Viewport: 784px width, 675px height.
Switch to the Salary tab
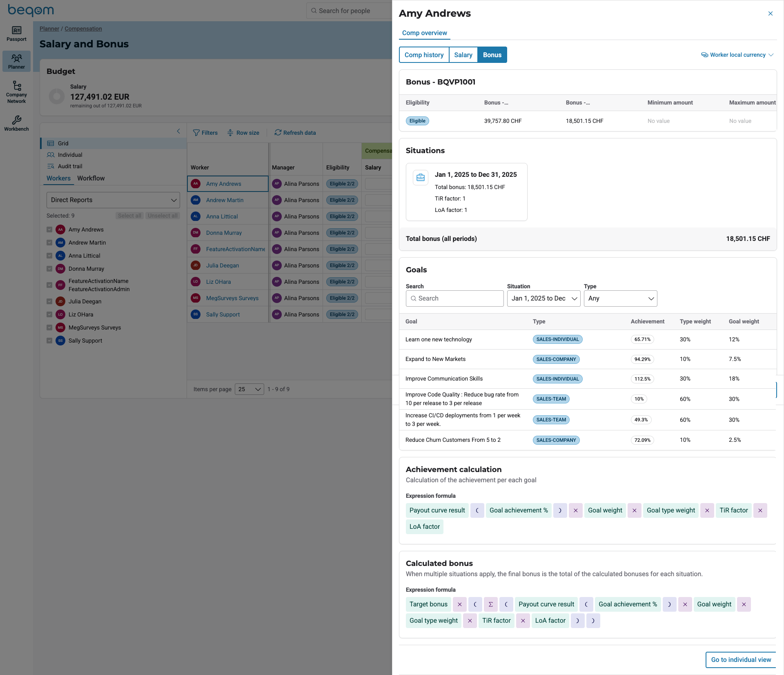(x=463, y=55)
